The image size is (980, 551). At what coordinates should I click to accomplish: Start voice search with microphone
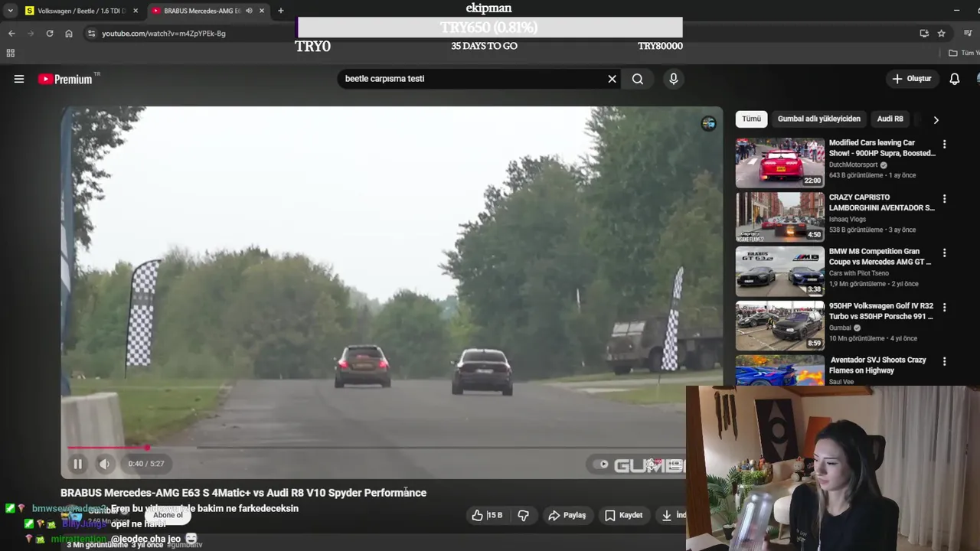[x=674, y=79]
